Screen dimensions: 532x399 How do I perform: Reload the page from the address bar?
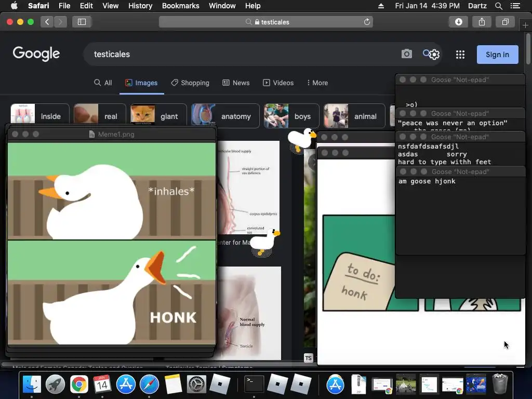coord(367,22)
